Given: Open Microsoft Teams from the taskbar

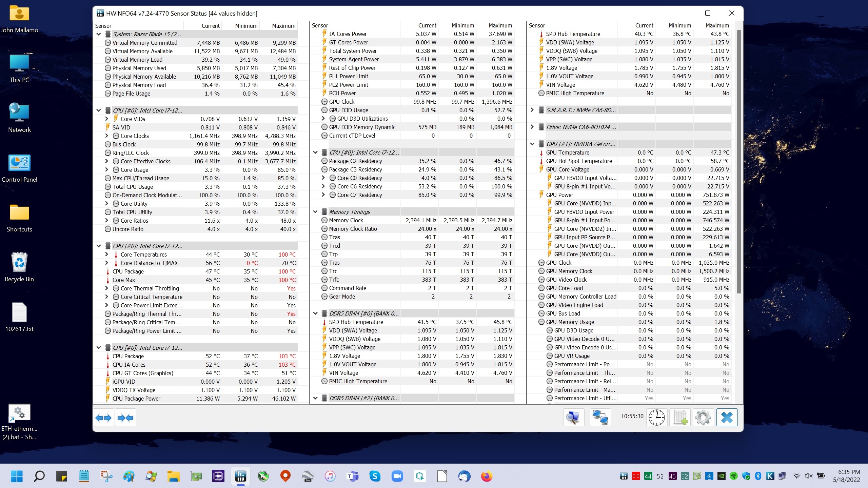Looking at the screenshot, I should [352, 476].
